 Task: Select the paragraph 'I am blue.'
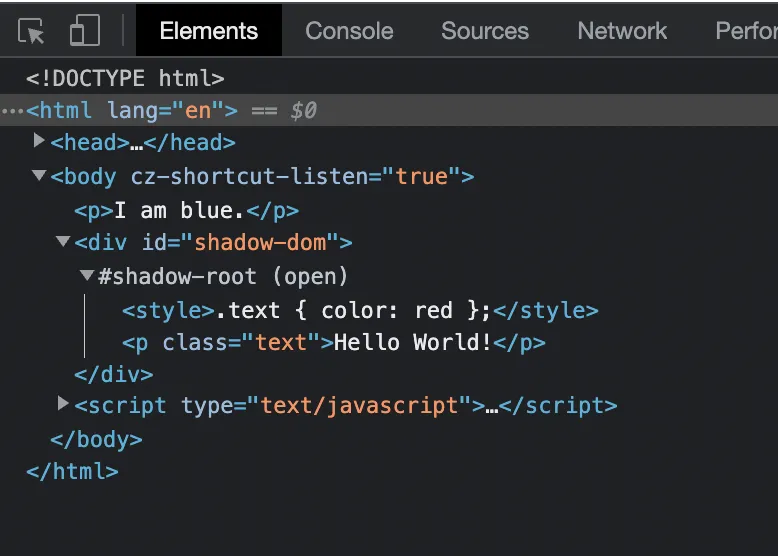[187, 210]
